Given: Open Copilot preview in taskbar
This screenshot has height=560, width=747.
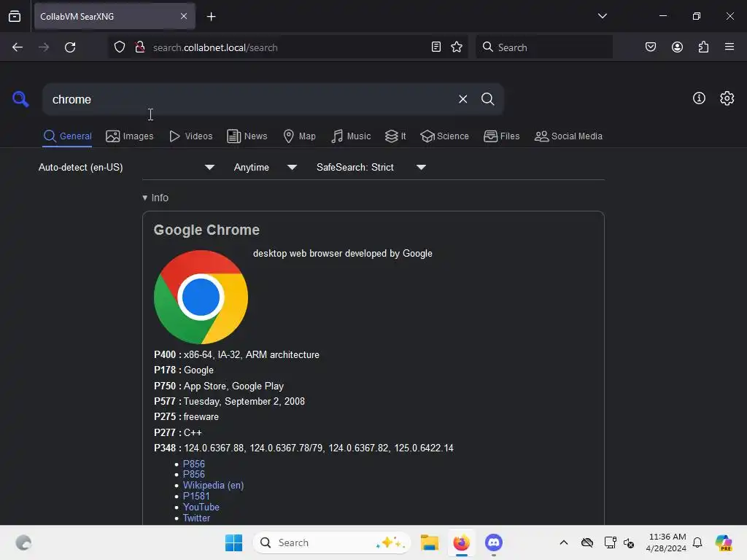Looking at the screenshot, I should tap(724, 542).
